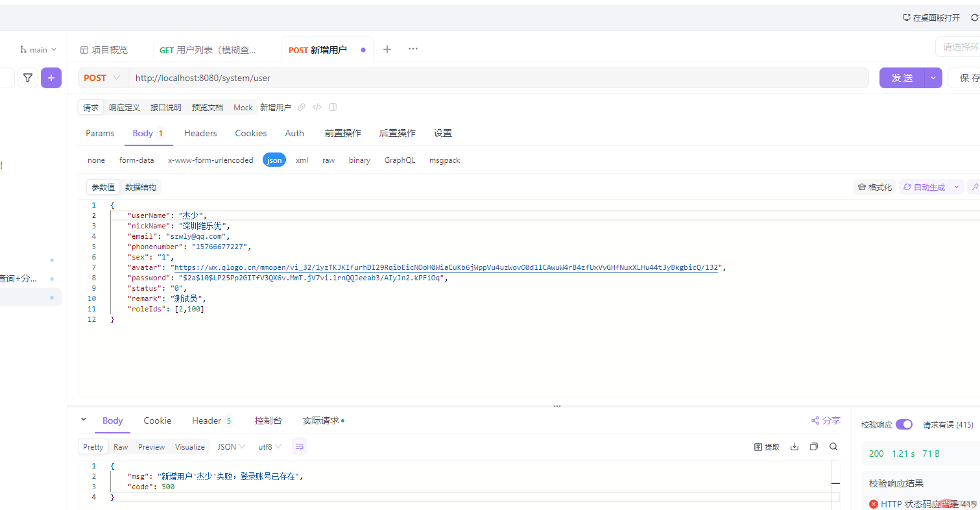Click the generate code icon beside 新增用户
Screen dimensions: 980x510
click(x=317, y=108)
